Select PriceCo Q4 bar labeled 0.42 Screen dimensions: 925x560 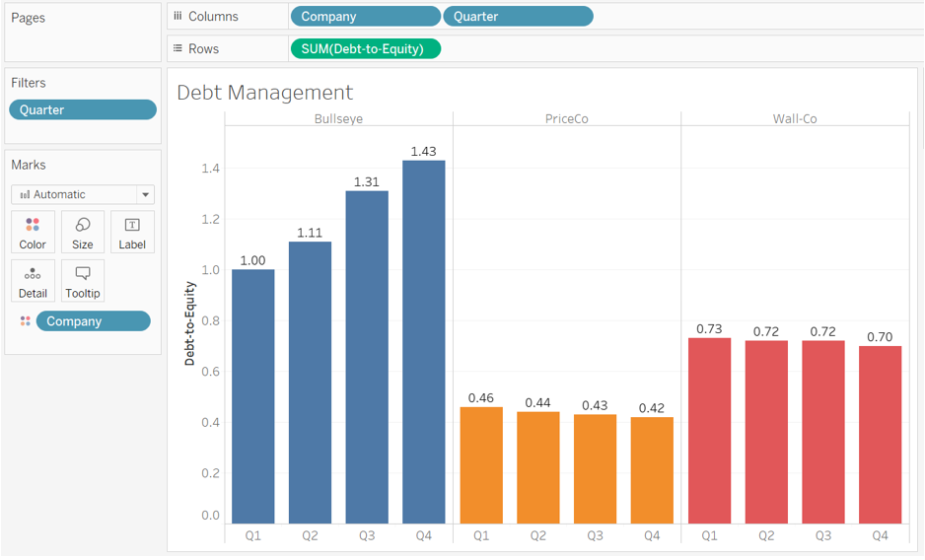click(x=652, y=470)
